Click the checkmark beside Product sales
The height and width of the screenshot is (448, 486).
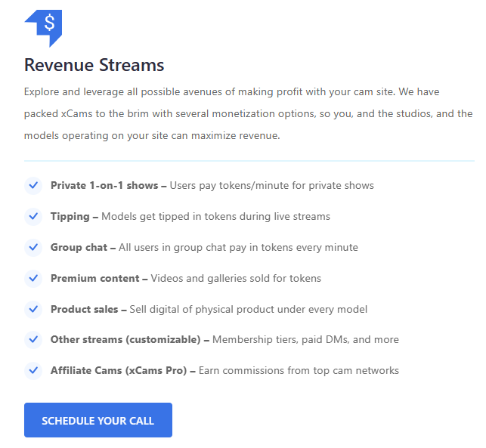click(x=33, y=310)
